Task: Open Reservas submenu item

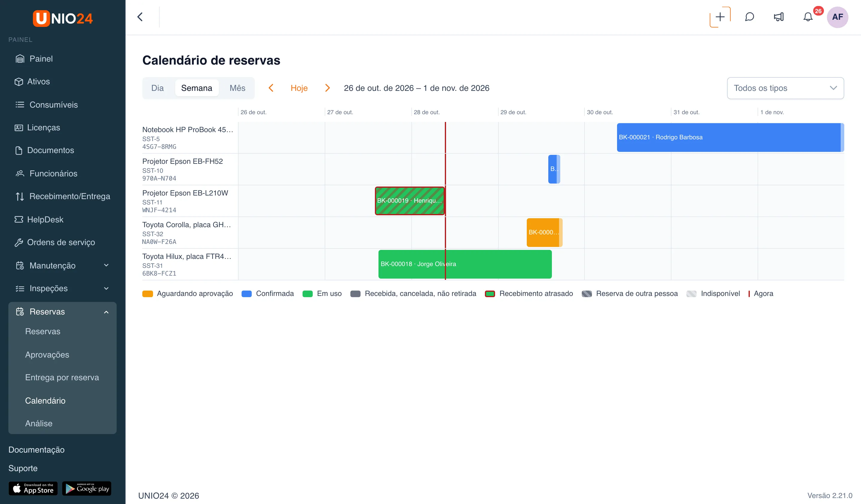Action: tap(43, 332)
